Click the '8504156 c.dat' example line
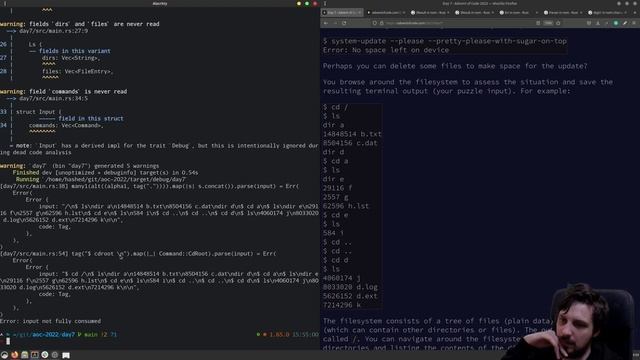The image size is (640, 360). click(350, 143)
